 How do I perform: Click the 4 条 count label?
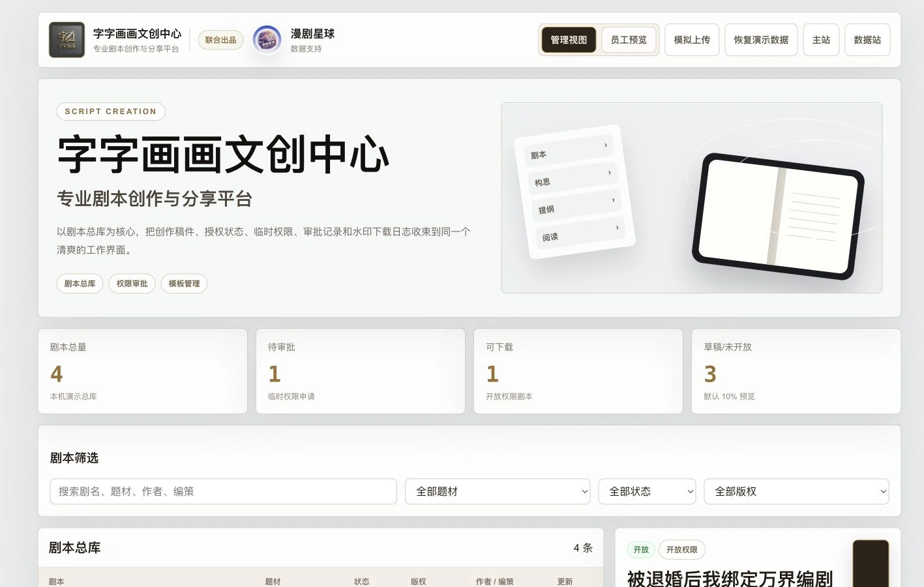click(583, 548)
